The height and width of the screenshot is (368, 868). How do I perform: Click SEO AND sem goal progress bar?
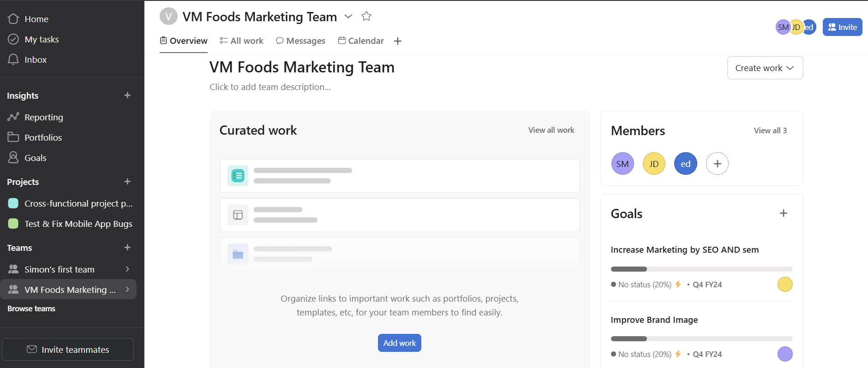point(701,269)
